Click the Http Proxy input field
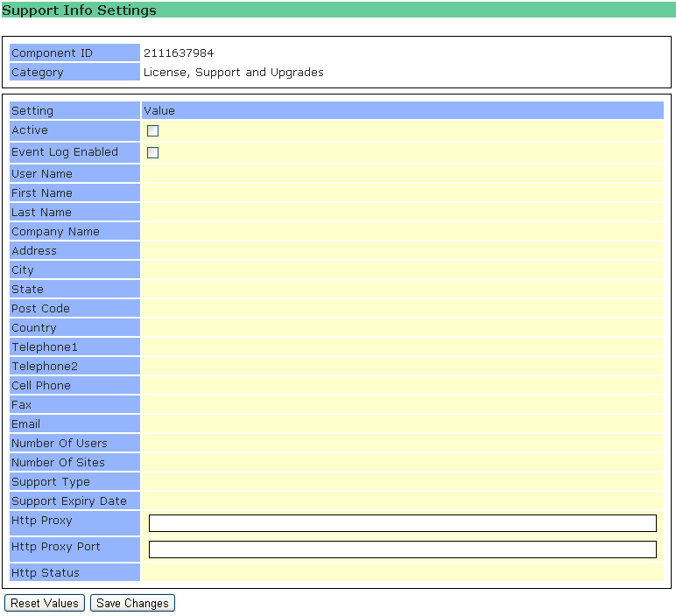The image size is (676, 616). point(402,523)
